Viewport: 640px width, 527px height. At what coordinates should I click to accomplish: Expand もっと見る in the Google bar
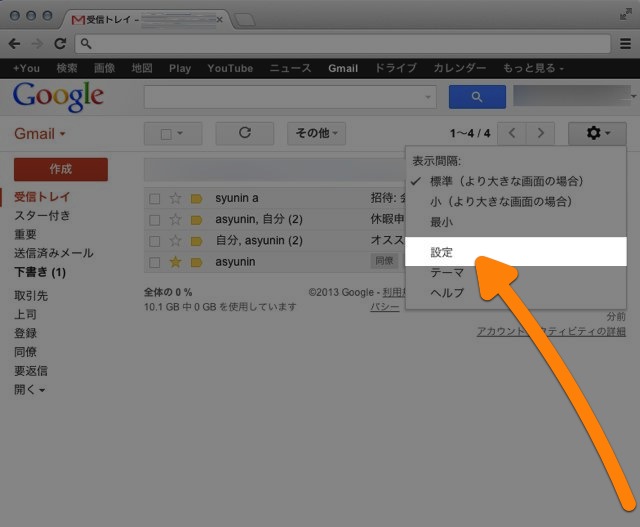(x=533, y=68)
